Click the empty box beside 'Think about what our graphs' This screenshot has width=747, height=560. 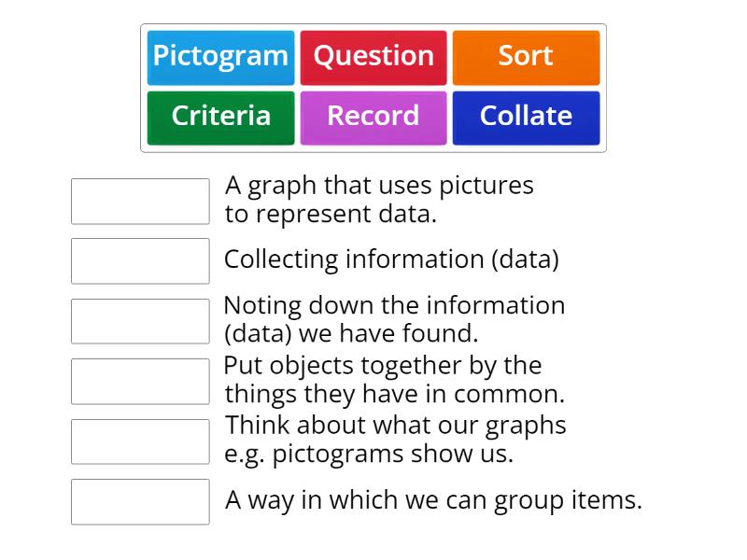pos(140,441)
